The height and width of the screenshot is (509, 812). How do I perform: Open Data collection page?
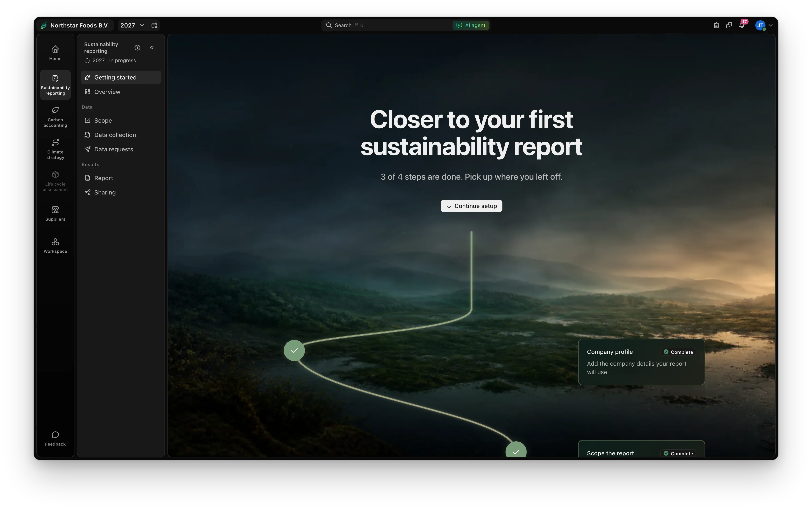[x=121, y=135]
